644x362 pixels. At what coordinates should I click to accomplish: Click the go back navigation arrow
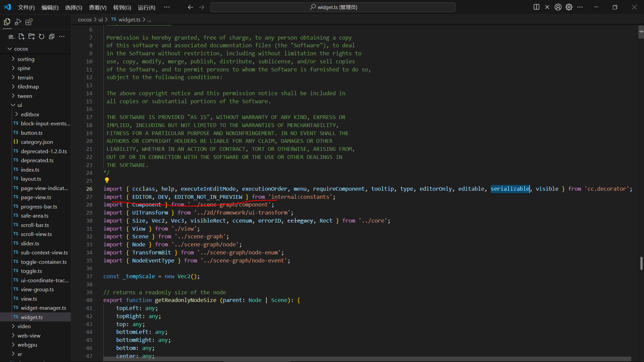(x=190, y=7)
